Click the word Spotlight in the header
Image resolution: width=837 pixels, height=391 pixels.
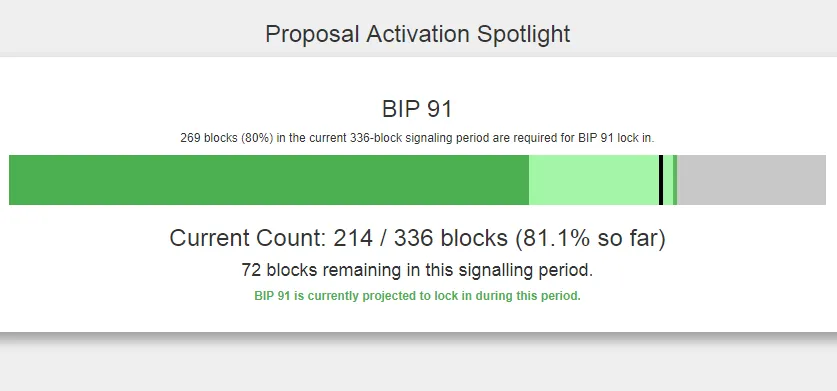click(x=524, y=35)
